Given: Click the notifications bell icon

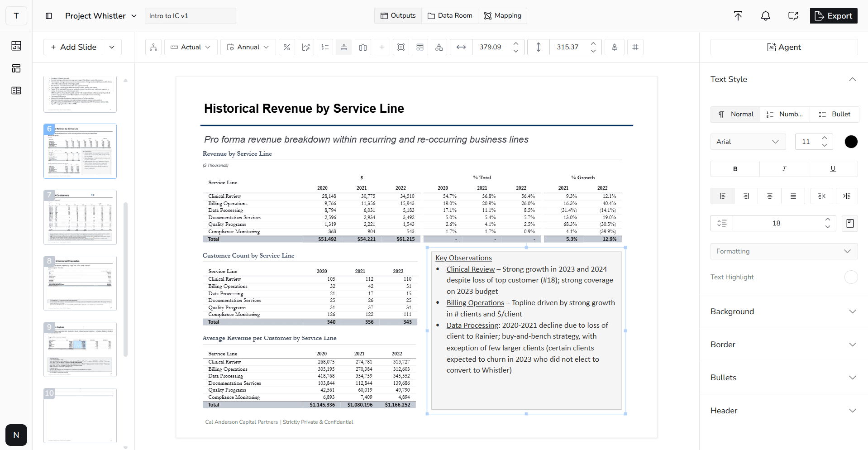Looking at the screenshot, I should 766,15.
